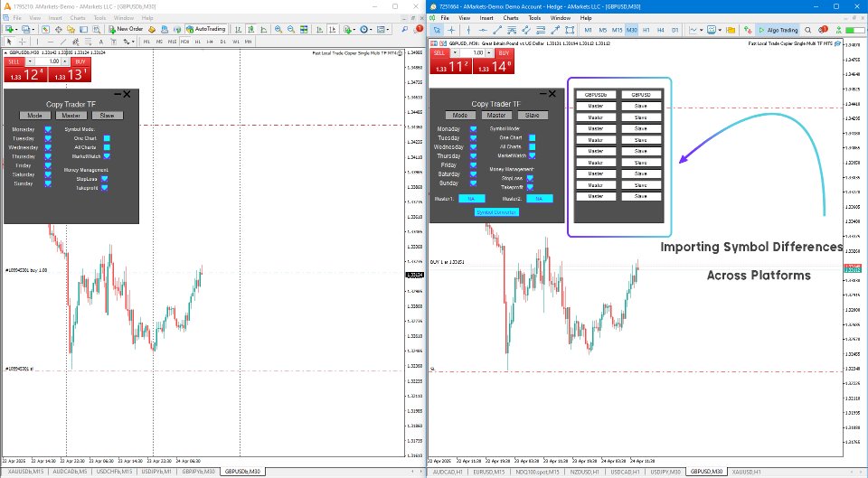The width and height of the screenshot is (868, 478).
Task: Open MT5 chat icon dropdown
Action: click(x=714, y=30)
